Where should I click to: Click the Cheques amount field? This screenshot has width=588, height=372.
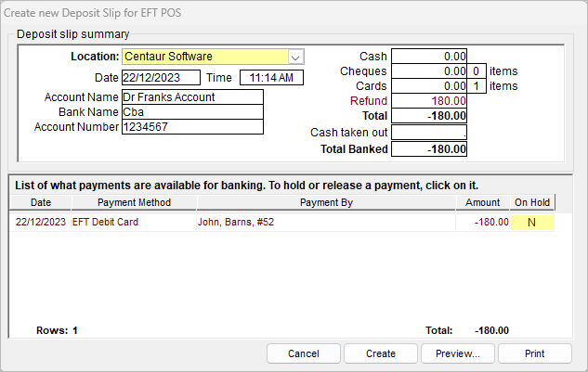[429, 71]
